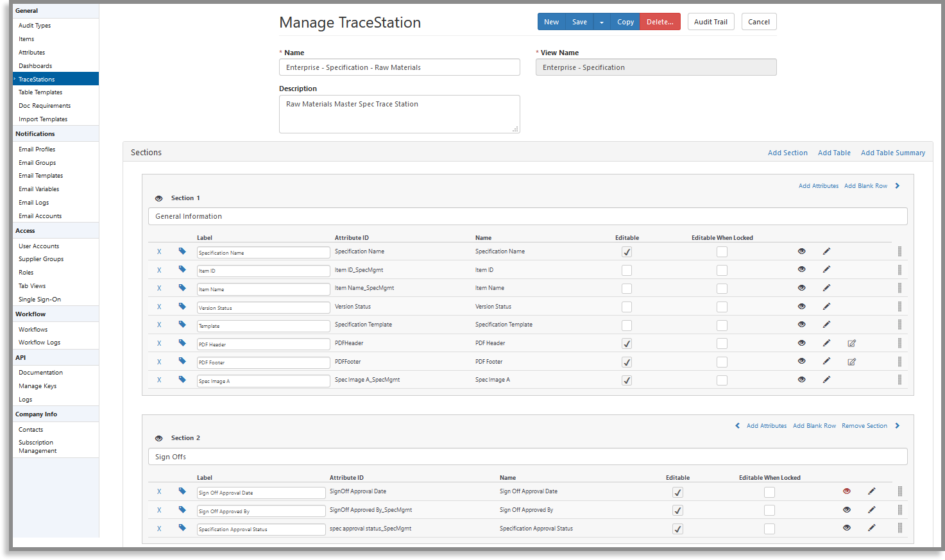Toggle Section 2 visibility eye icon

159,438
